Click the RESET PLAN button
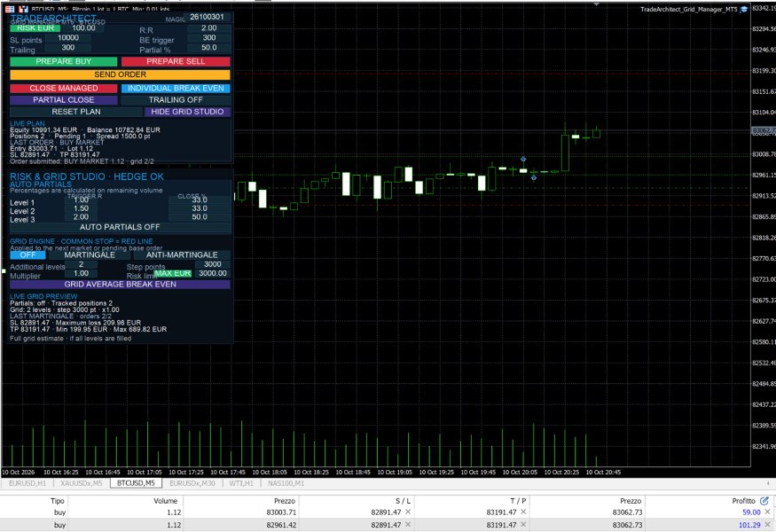 pyautogui.click(x=76, y=112)
